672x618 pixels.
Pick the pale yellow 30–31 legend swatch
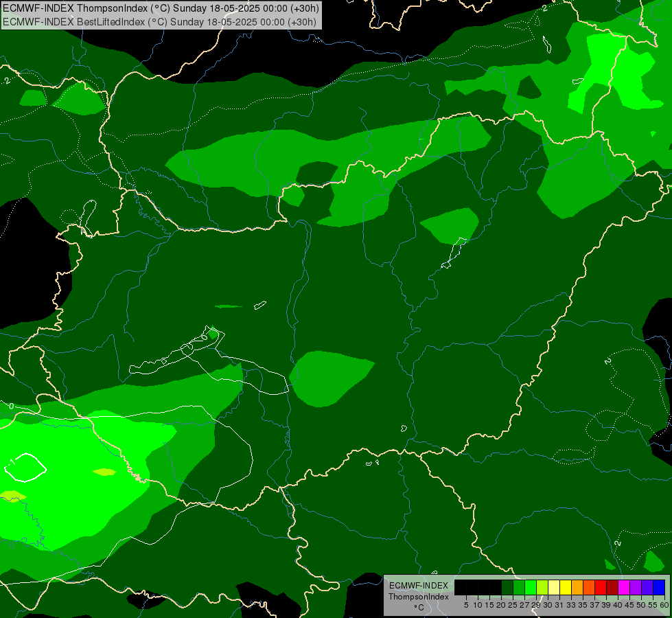click(554, 587)
